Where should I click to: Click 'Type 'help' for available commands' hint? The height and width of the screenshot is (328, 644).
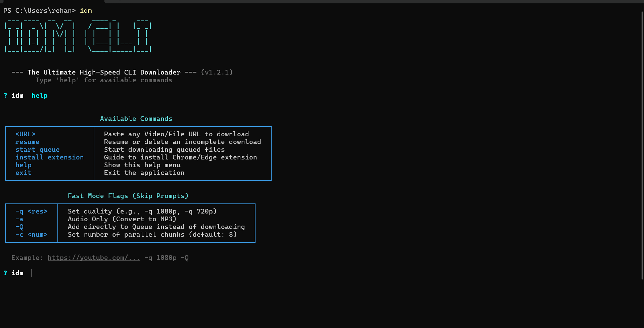[x=104, y=80]
